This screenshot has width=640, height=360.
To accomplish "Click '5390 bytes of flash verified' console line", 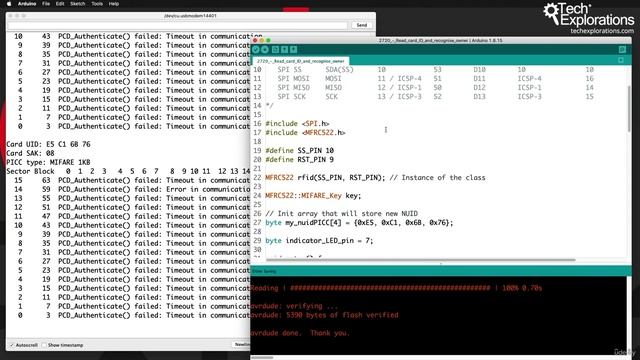I will pos(324,315).
